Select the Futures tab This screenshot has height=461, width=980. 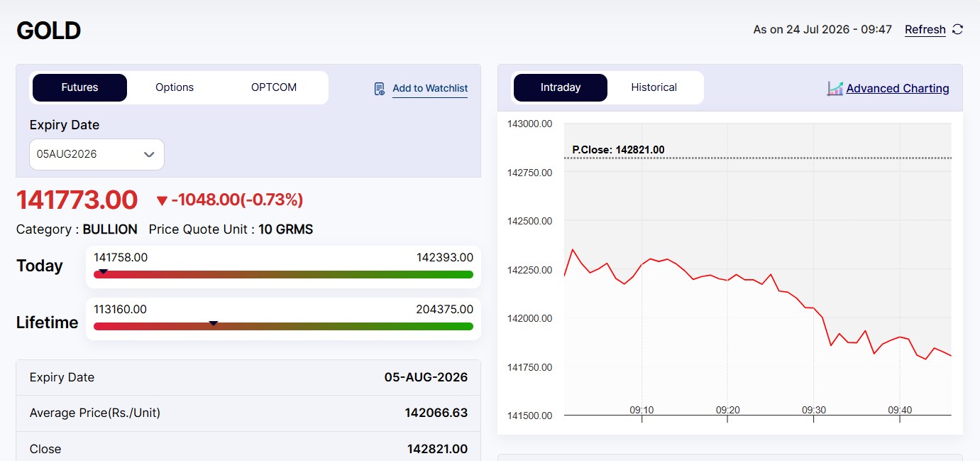(79, 87)
